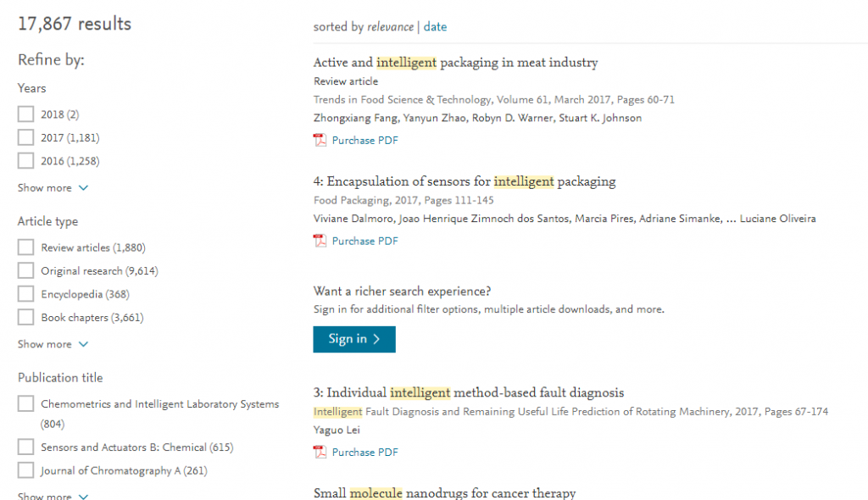Open Encapsulation of sensors for intelligent packaging article
The image size is (868, 500).
tap(465, 181)
